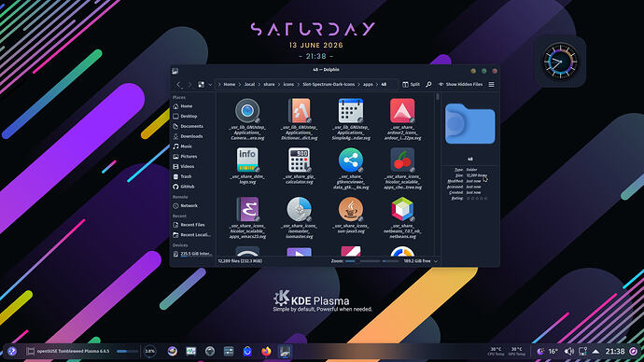
Task: Click the view mode icons button
Action: click(202, 85)
